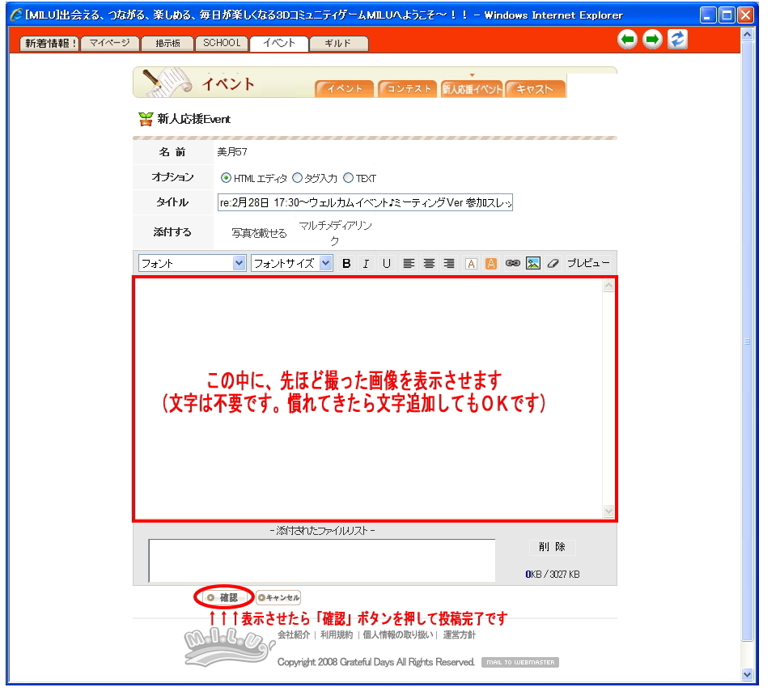
Task: Click the attached file list box
Action: [322, 561]
